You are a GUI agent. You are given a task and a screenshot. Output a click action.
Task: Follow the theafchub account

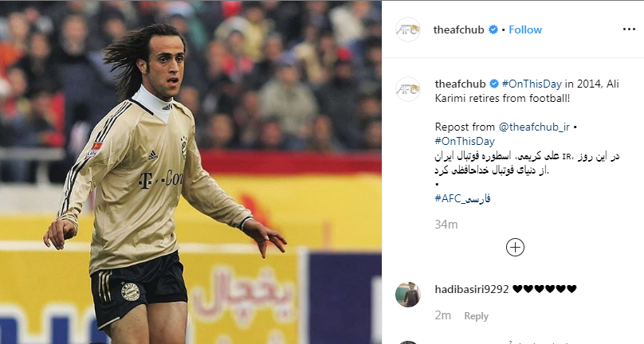pos(525,29)
